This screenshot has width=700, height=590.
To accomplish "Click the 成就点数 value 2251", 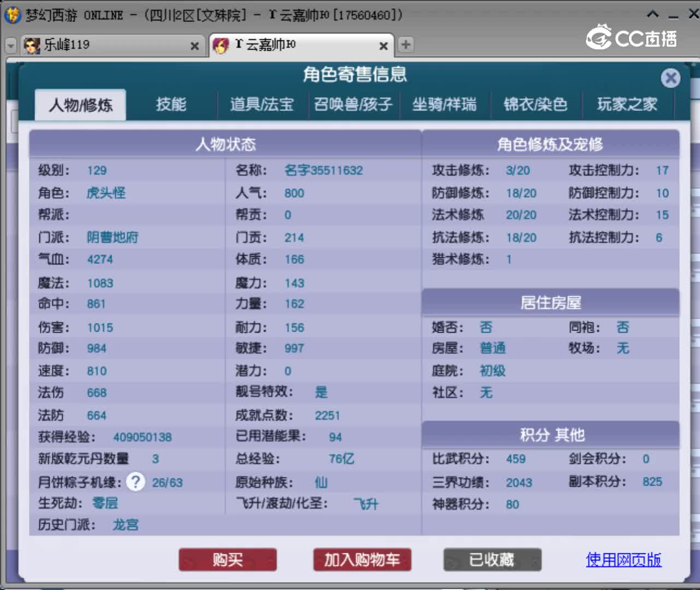I will pos(328,415).
